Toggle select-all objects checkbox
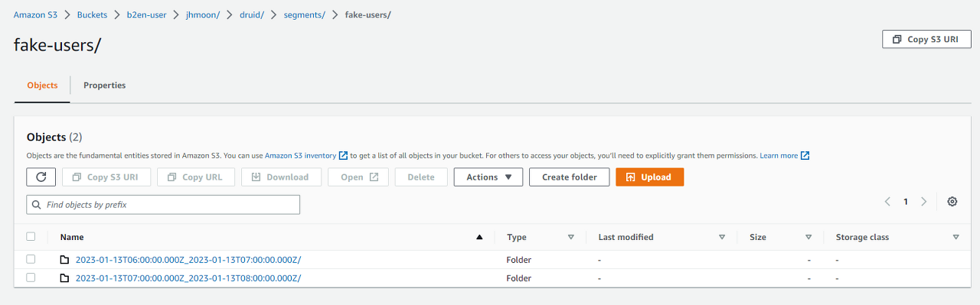 (x=31, y=237)
